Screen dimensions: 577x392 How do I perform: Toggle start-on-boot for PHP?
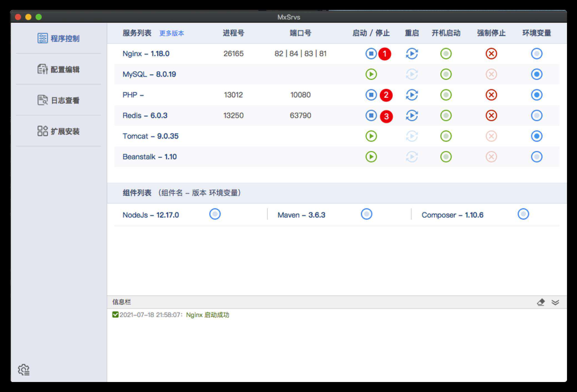point(446,95)
